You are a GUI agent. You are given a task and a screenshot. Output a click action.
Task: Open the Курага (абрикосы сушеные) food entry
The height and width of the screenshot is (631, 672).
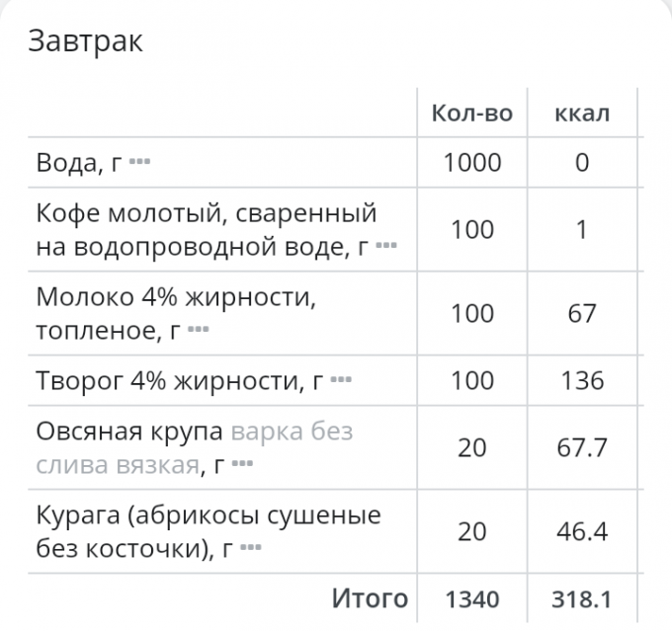click(x=208, y=515)
